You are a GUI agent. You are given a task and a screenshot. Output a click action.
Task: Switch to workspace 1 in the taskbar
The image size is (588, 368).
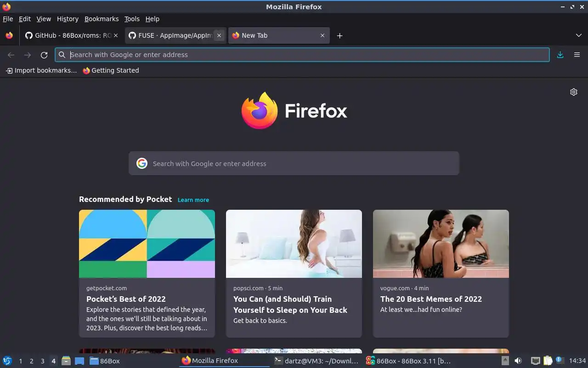point(21,361)
